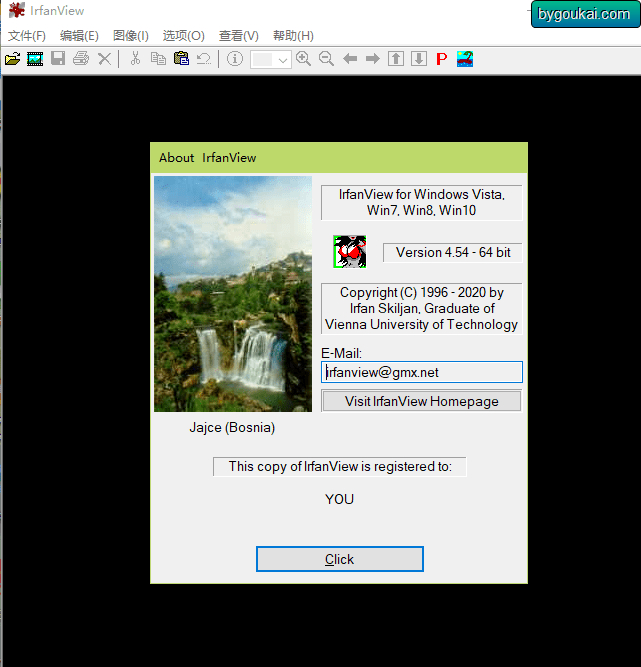Open the image Information icon

pyautogui.click(x=235, y=58)
